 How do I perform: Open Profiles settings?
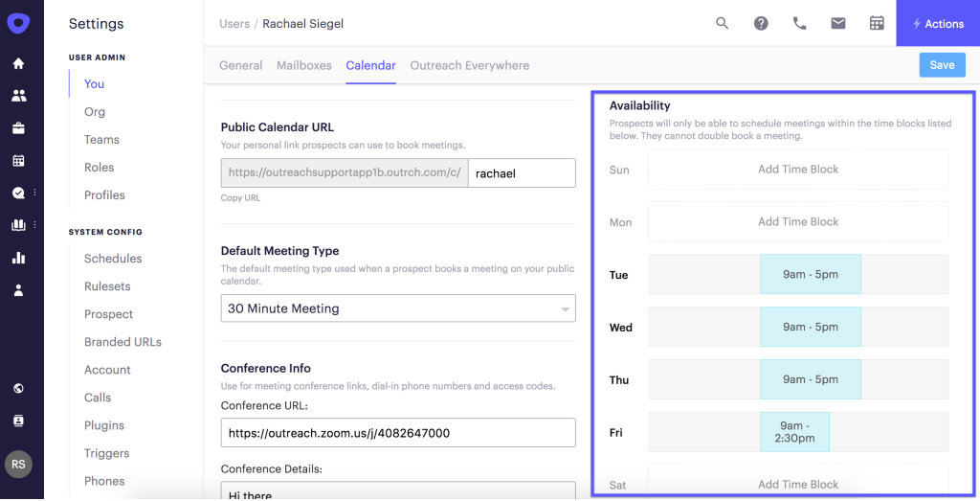[x=104, y=195]
